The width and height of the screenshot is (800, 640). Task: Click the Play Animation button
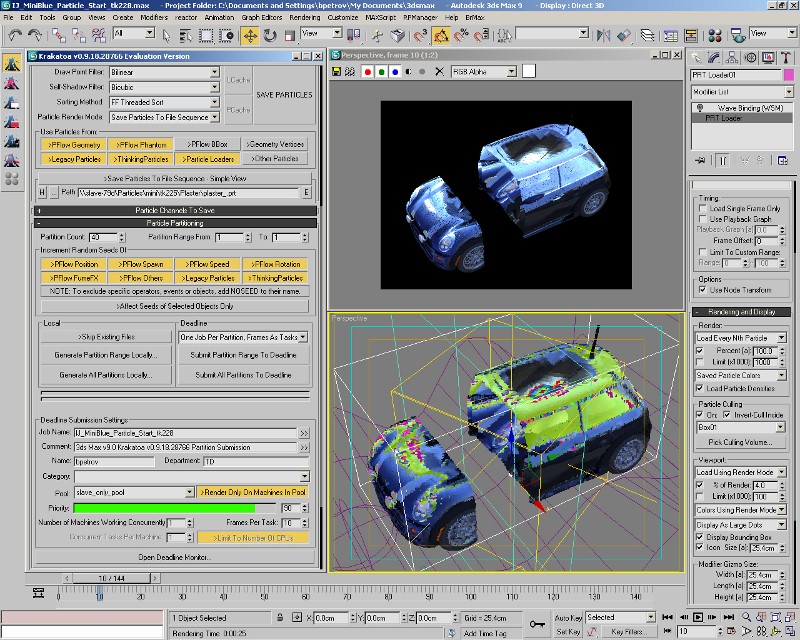pos(698,617)
